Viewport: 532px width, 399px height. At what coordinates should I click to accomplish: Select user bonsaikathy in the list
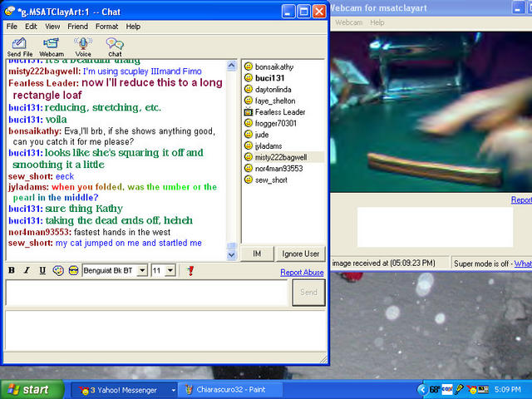[274, 66]
